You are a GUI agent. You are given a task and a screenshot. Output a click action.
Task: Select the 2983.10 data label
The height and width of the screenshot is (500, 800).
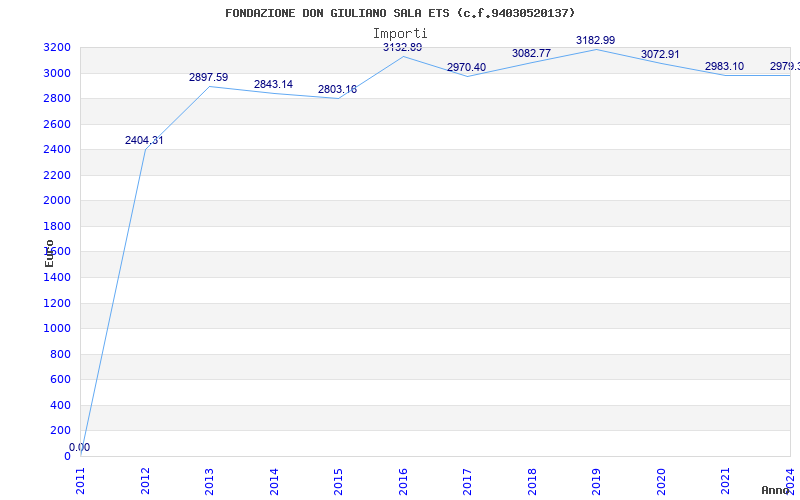click(724, 66)
